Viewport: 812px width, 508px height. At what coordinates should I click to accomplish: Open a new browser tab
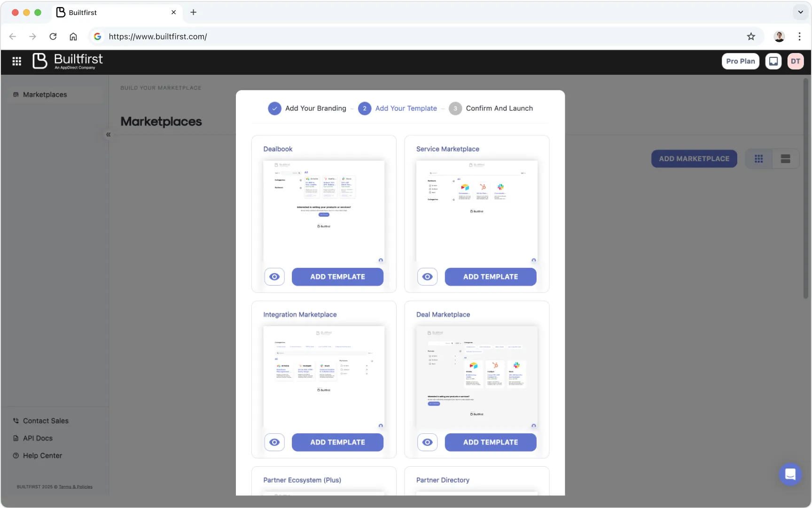[x=193, y=12]
